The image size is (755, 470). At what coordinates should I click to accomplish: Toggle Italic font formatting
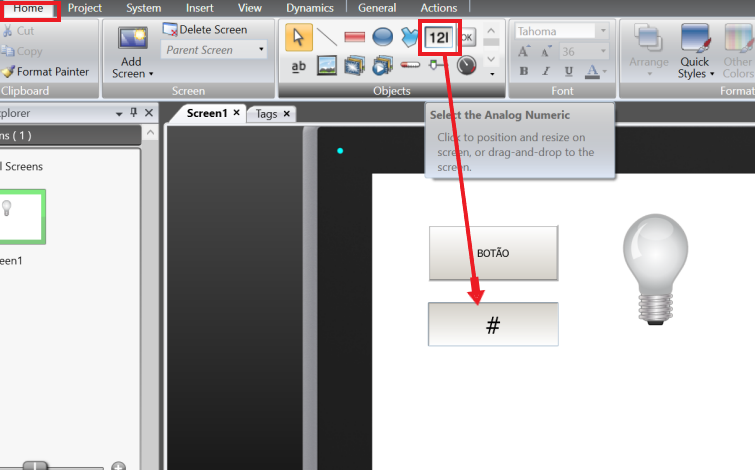546,71
